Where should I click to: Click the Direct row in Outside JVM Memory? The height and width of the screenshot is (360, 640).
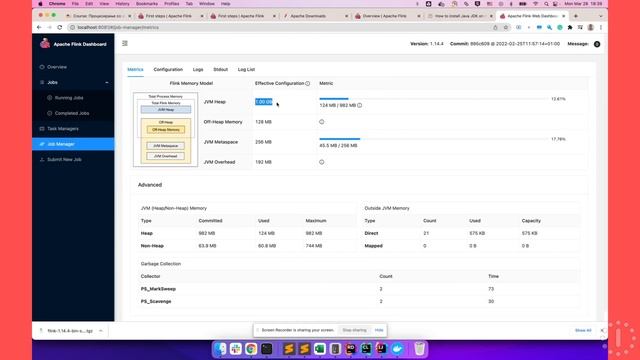pyautogui.click(x=471, y=233)
